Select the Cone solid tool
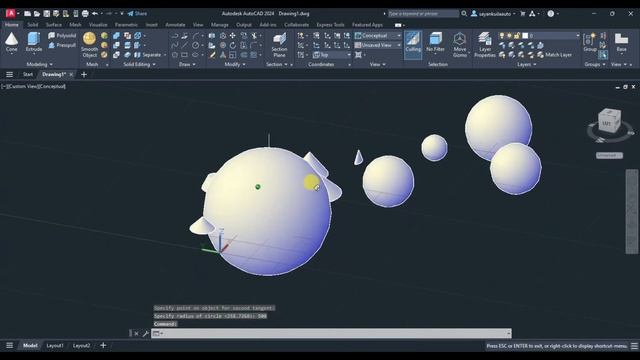 (11, 42)
